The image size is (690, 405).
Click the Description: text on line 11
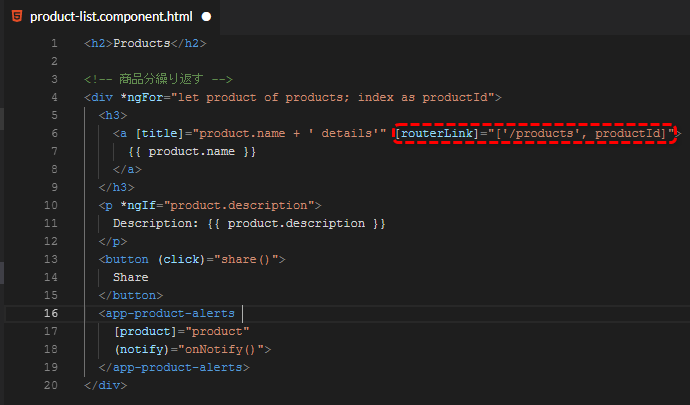[x=156, y=224]
